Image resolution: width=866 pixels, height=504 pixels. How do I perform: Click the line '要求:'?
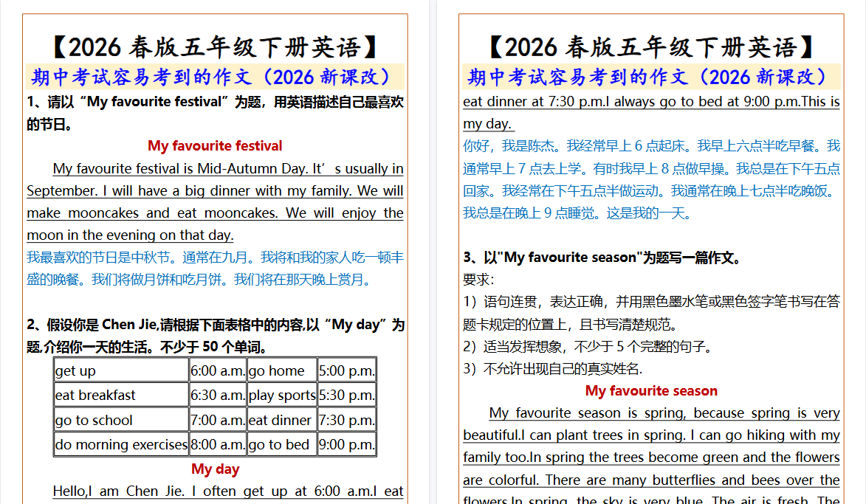pos(478,280)
